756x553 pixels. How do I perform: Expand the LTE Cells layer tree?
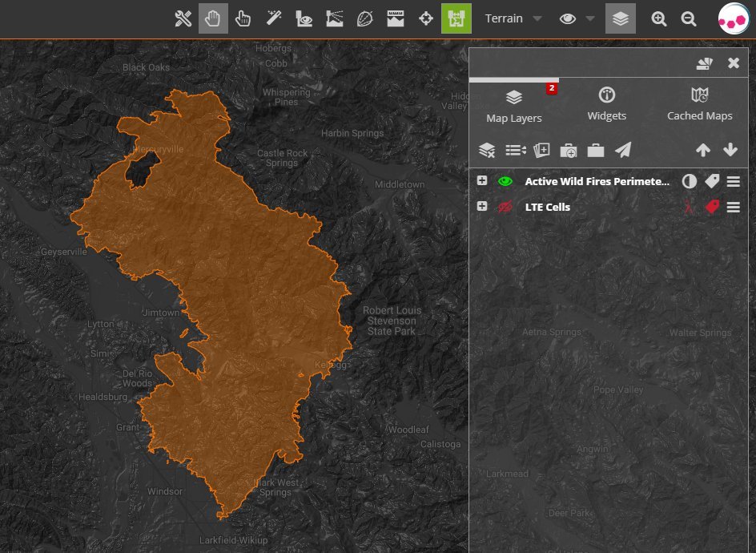482,207
